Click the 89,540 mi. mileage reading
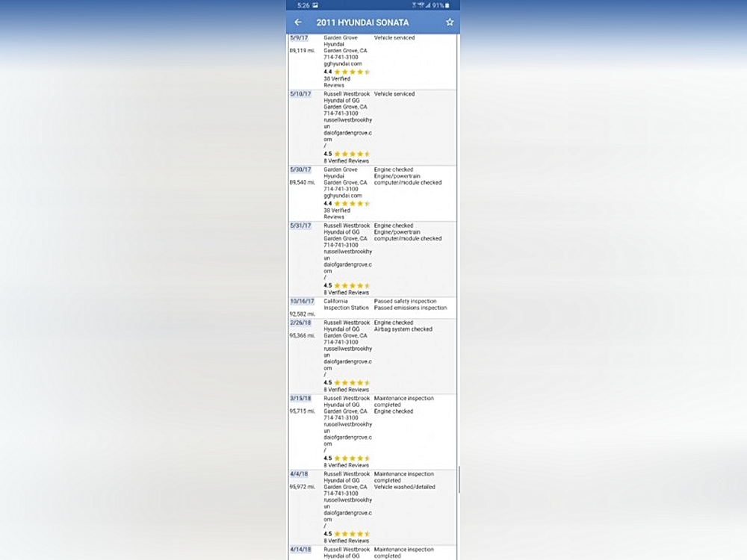 pyautogui.click(x=302, y=182)
